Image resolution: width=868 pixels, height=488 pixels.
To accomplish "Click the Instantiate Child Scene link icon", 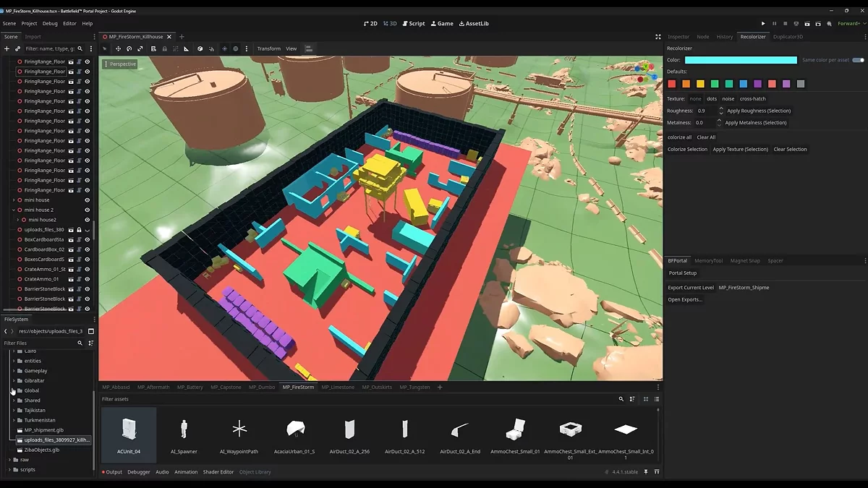I will pos(17,48).
